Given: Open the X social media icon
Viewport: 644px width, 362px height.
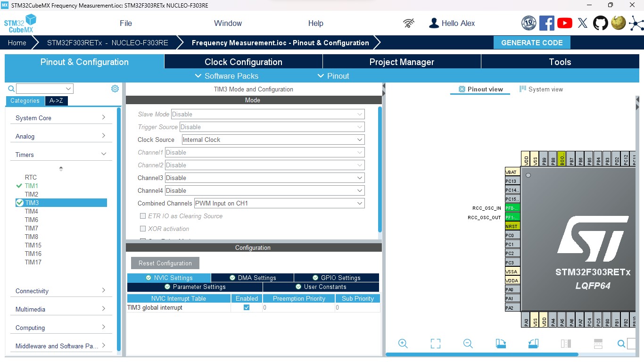Looking at the screenshot, I should click(583, 23).
